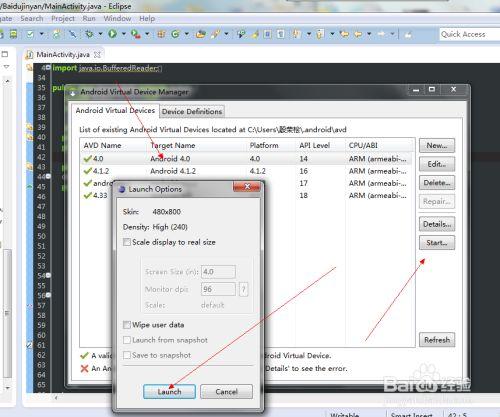
Task: Toggle show whitespace characters icon
Action: [281, 34]
